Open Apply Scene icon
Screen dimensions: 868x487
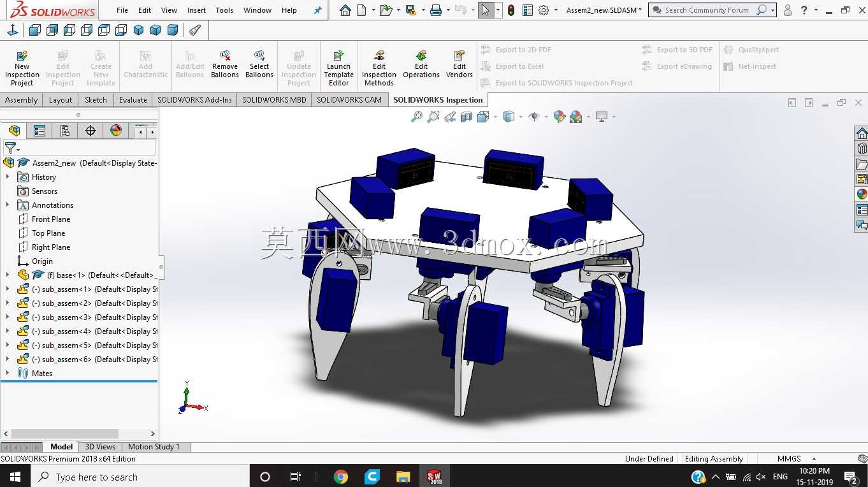pos(575,117)
